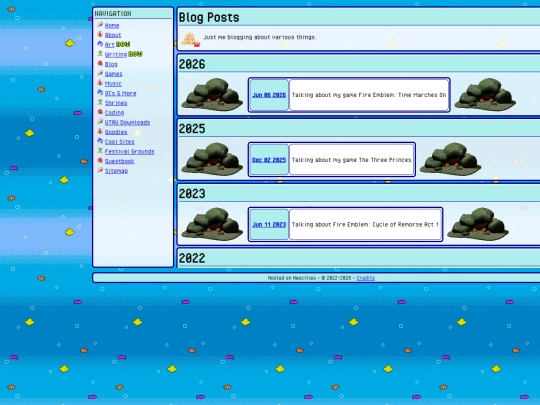Click the icon beside UTAU Downloads

(x=100, y=122)
